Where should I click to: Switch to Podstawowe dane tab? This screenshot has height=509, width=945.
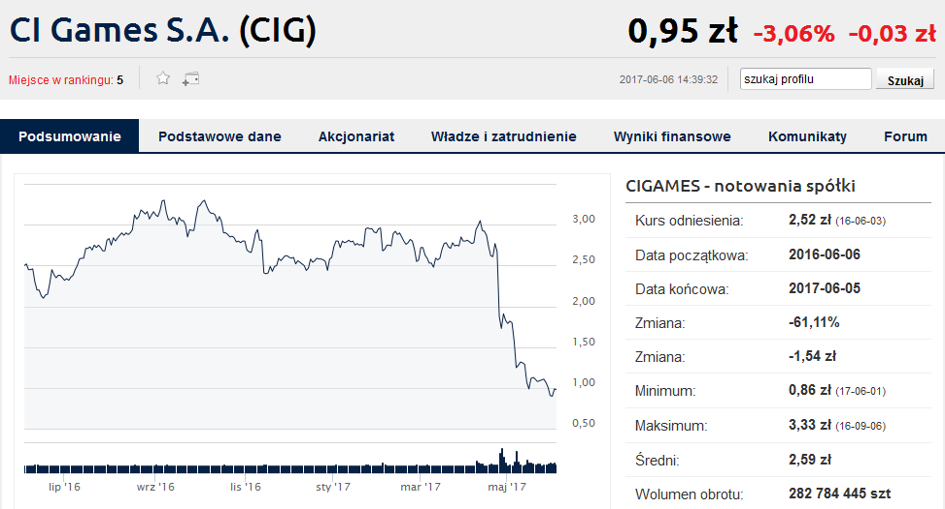pos(219,136)
